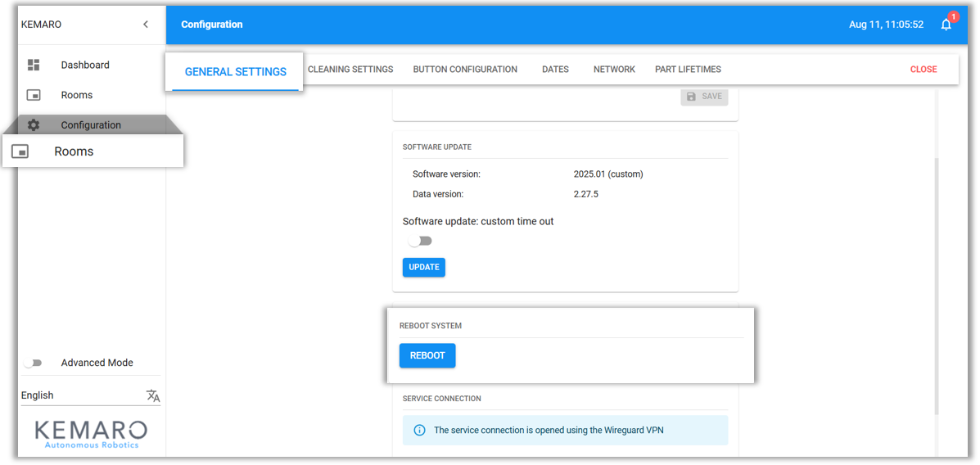Switch to the Cleaning Settings tab
The image size is (980, 465).
point(350,70)
